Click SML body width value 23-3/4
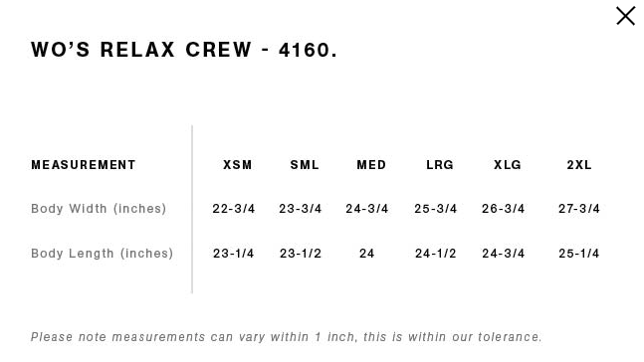 tap(301, 209)
